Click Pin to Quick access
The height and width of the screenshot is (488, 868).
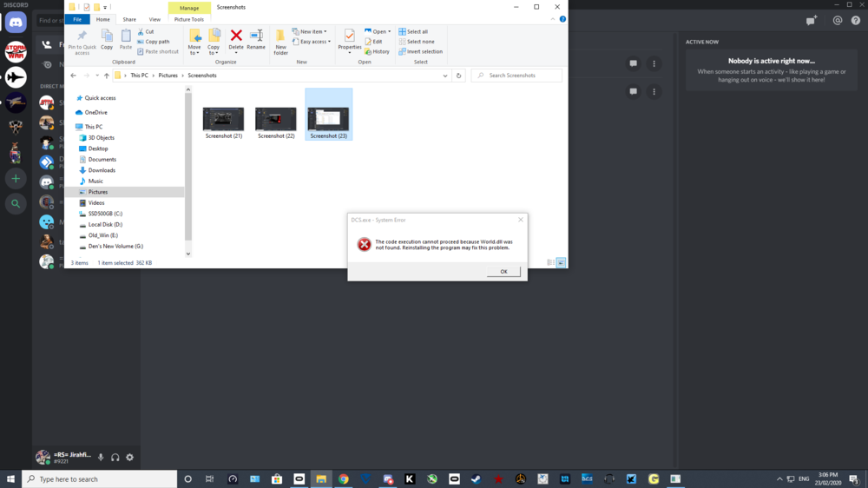click(x=82, y=42)
